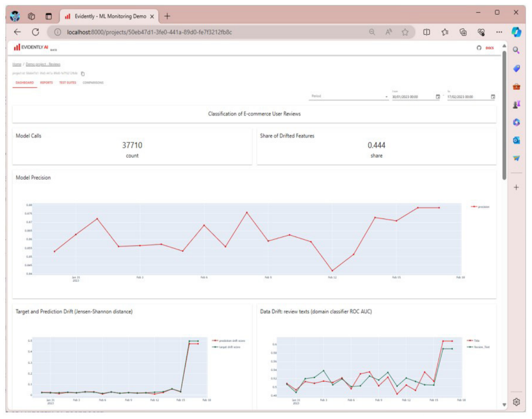Open the Copilot sidebar
The image size is (532, 419).
(516, 32)
